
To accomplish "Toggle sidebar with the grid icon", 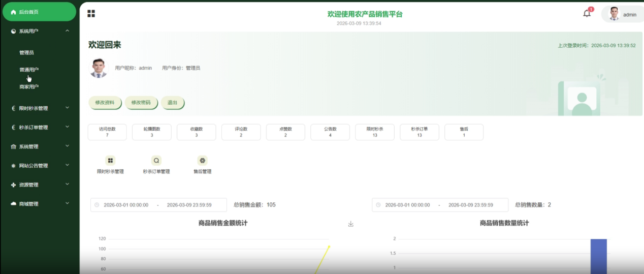I will [x=91, y=14].
